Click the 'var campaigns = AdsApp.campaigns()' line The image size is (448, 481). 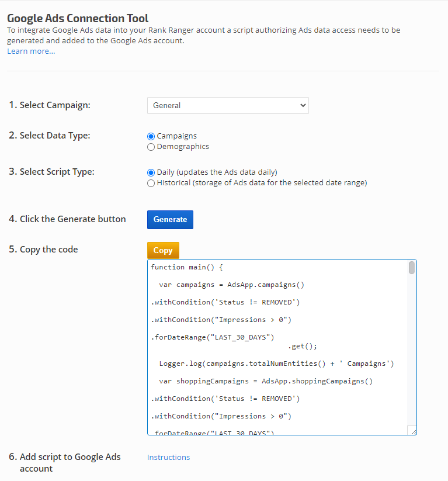click(231, 285)
